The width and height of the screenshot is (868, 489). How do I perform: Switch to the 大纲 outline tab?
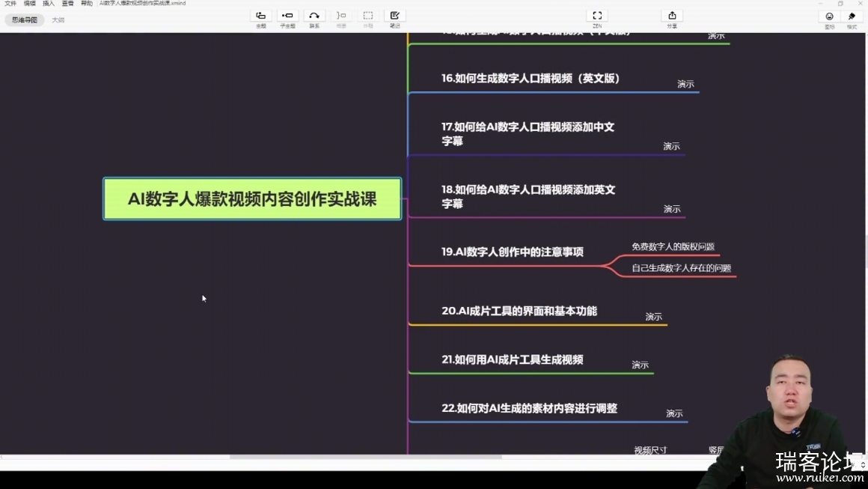point(58,20)
